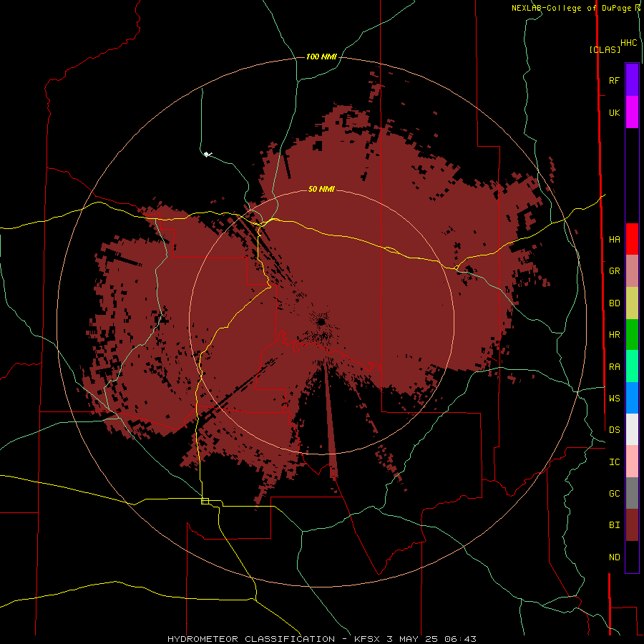The width and height of the screenshot is (644, 644).
Task: Click the BI dark red swatch
Action: click(x=632, y=525)
